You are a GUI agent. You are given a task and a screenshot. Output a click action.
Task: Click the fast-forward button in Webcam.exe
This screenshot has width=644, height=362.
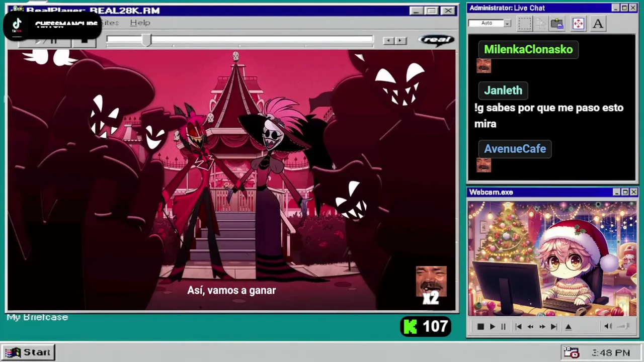pyautogui.click(x=542, y=327)
